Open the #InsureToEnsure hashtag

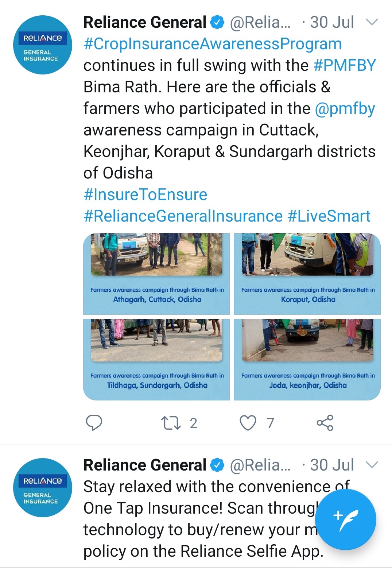pyautogui.click(x=145, y=195)
